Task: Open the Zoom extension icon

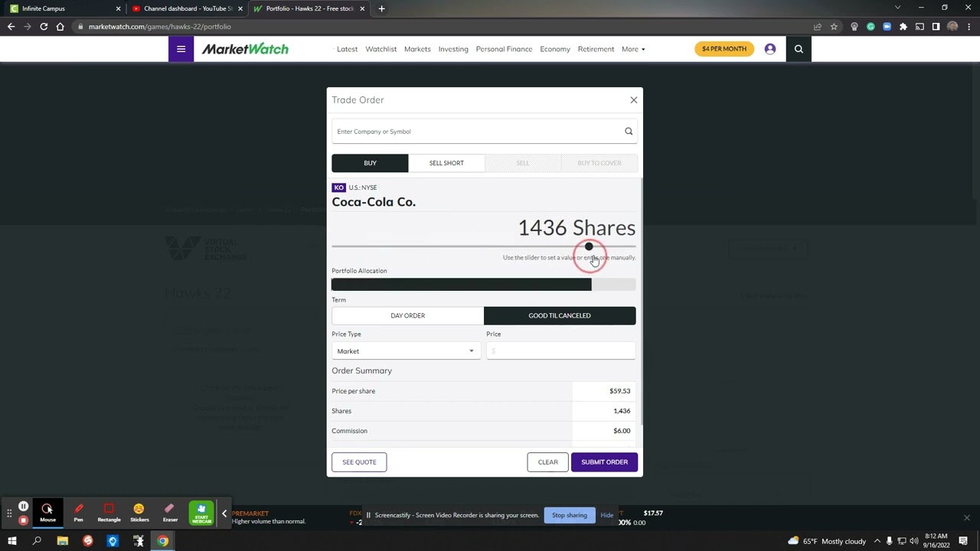Action: click(x=887, y=27)
